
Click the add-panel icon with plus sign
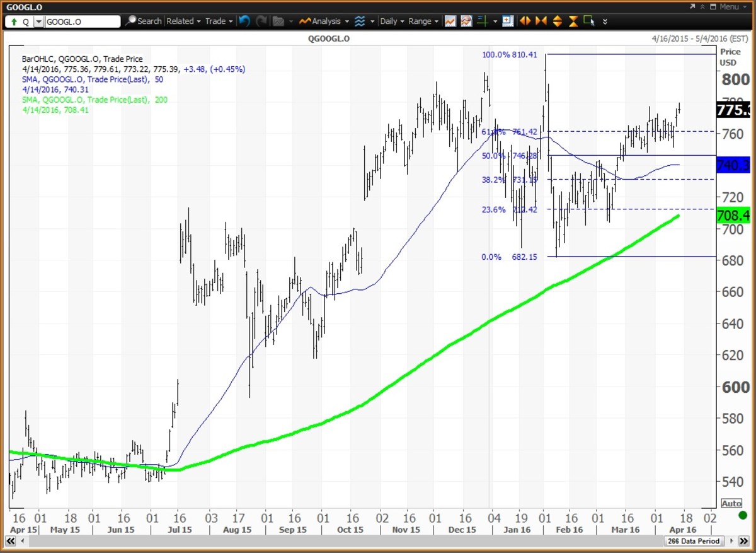coord(508,21)
